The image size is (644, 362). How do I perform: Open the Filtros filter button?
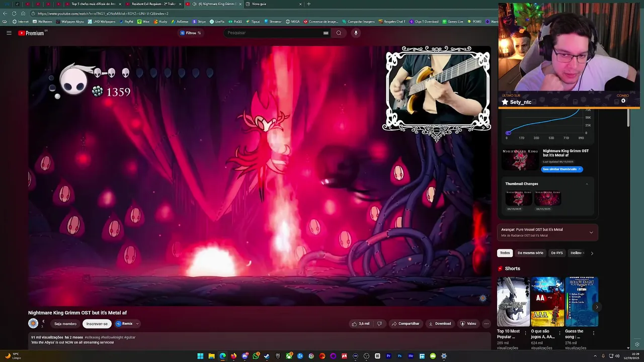click(x=191, y=33)
